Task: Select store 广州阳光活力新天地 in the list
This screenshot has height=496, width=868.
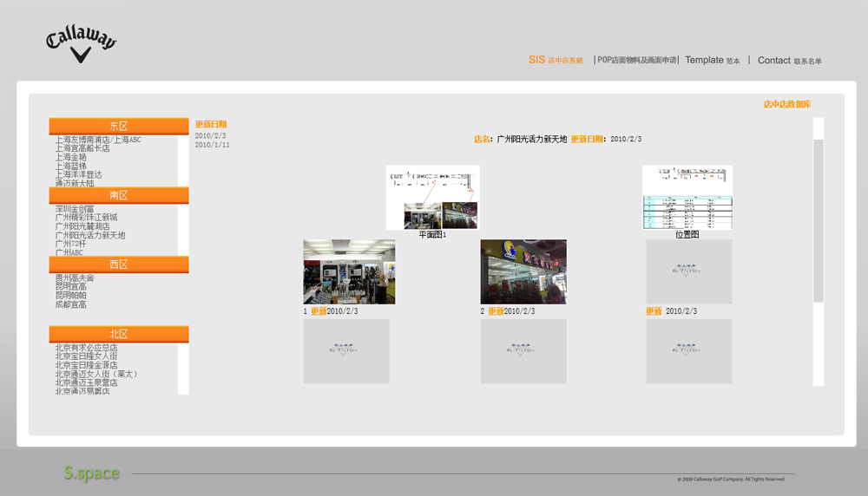Action: tap(90, 235)
